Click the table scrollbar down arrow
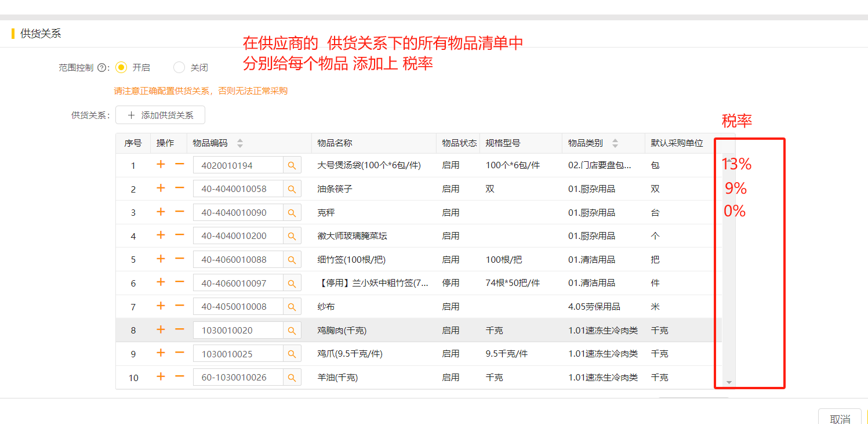This screenshot has height=424, width=868. pos(729,383)
